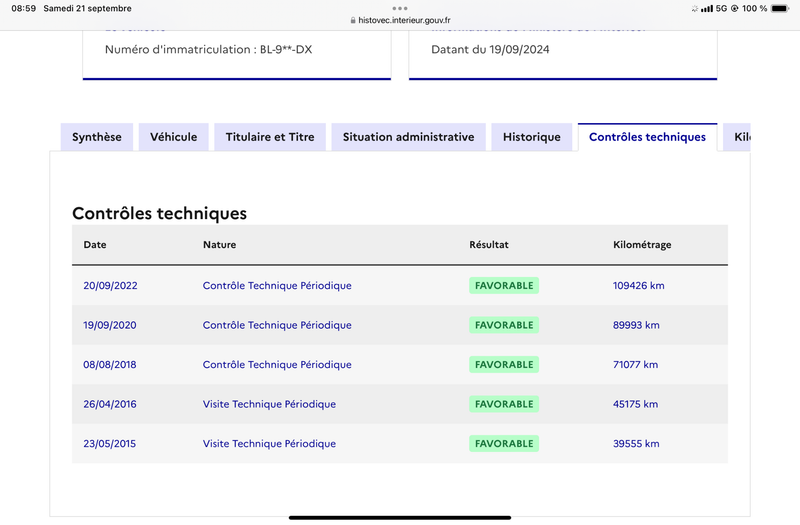Screen dimensions: 800x525
Task: Select the date 19/09/2020
Action: click(110, 325)
